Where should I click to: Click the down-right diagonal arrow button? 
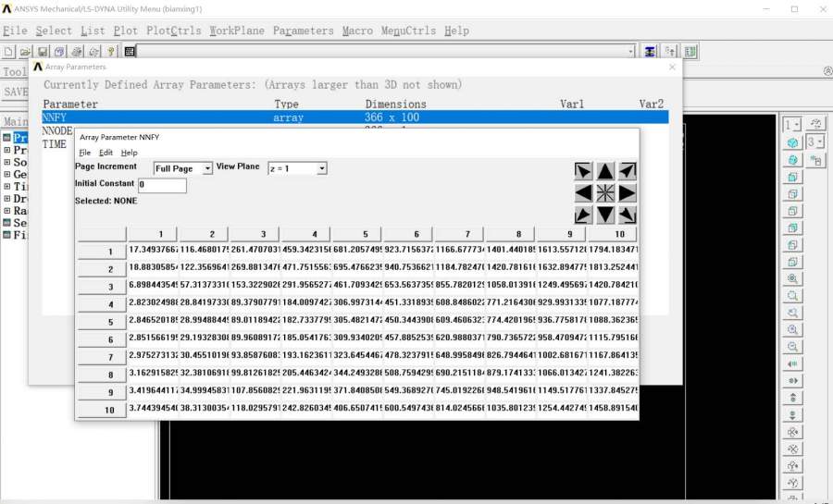pyautogui.click(x=627, y=215)
